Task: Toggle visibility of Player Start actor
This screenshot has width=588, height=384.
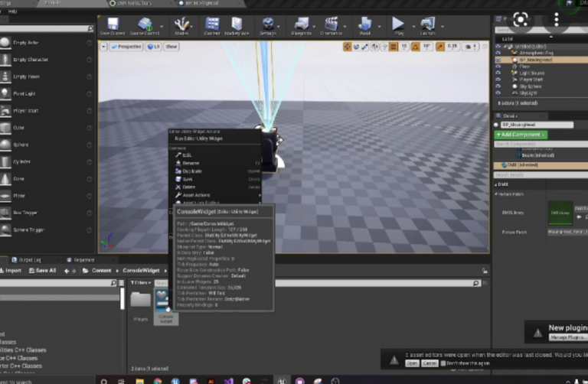Action: click(498, 80)
